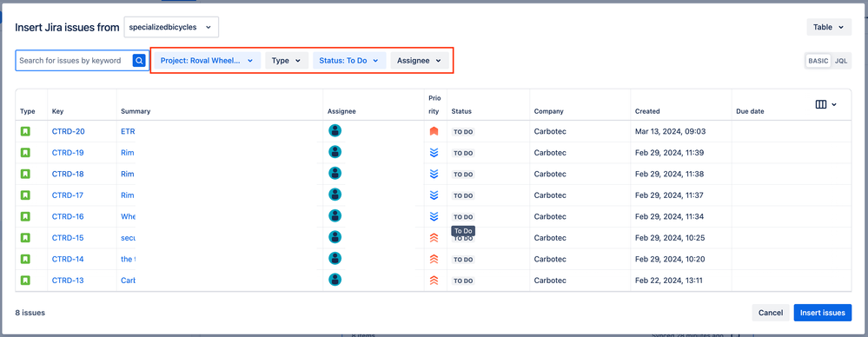Click the Due date column header
The image size is (868, 337).
click(x=750, y=111)
